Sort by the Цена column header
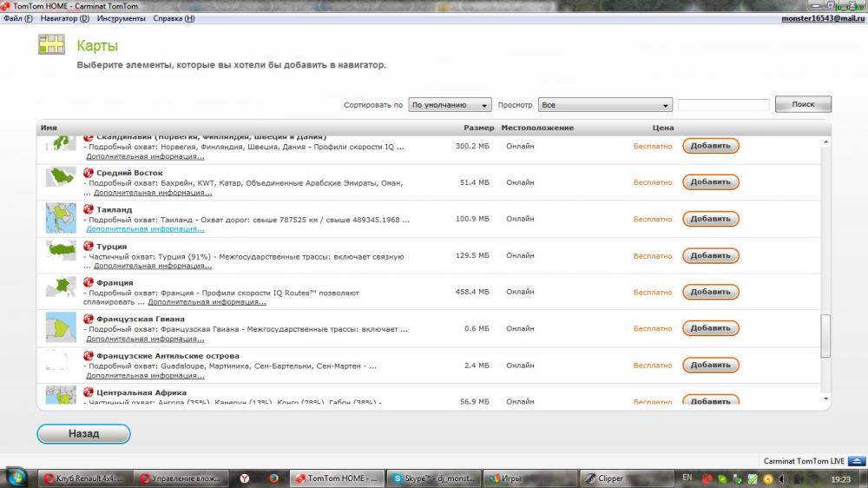The width and height of the screenshot is (868, 488). pos(662,128)
